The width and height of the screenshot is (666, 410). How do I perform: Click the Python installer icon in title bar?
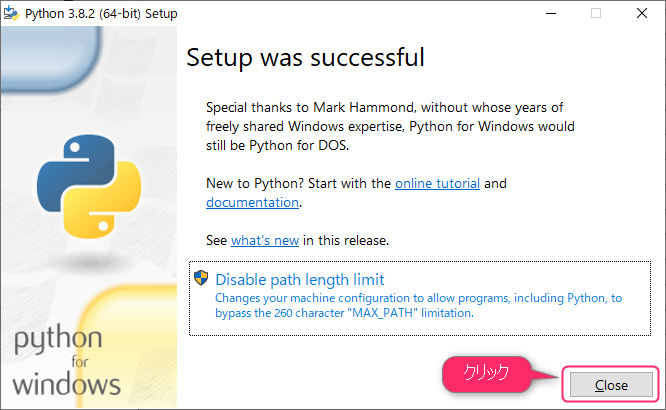tap(11, 13)
